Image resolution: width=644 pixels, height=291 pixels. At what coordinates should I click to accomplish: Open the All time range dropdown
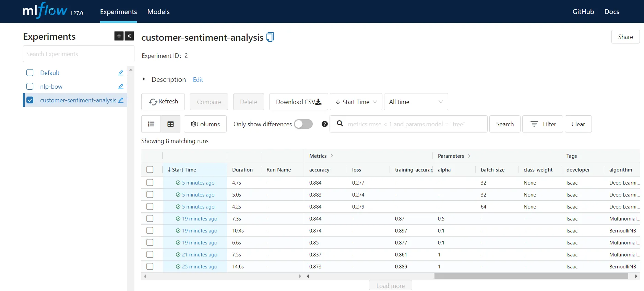[416, 102]
